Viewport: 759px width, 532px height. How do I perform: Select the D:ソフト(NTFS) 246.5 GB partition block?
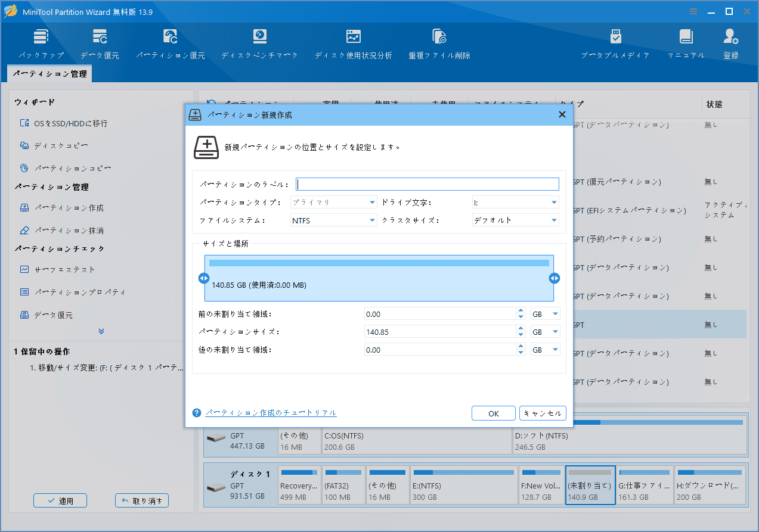coord(629,435)
